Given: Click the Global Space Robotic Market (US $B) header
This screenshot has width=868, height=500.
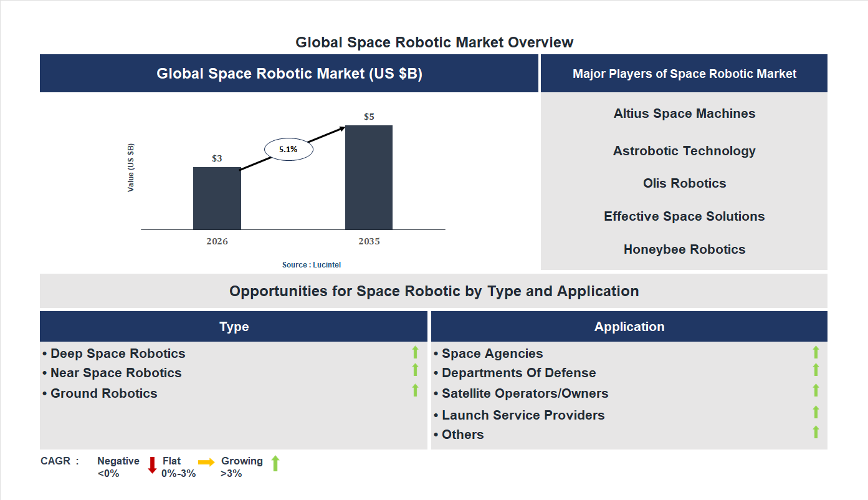Looking at the screenshot, I should pos(289,74).
